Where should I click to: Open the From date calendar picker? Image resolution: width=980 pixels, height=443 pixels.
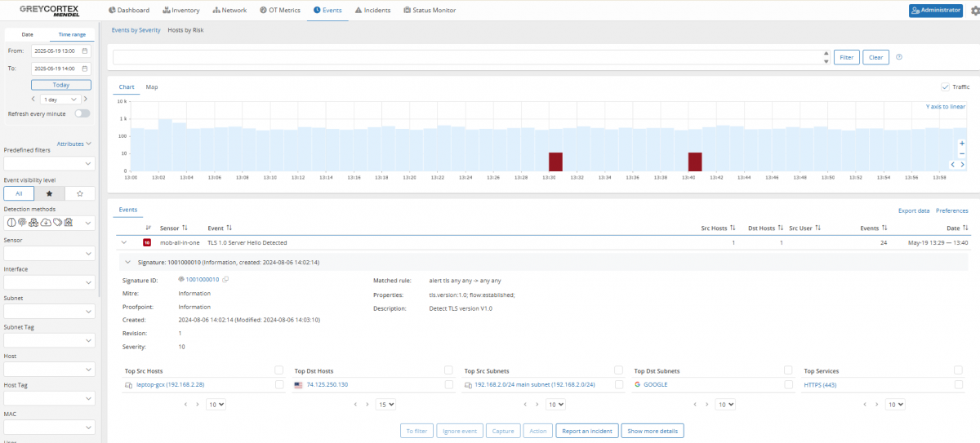coord(85,51)
